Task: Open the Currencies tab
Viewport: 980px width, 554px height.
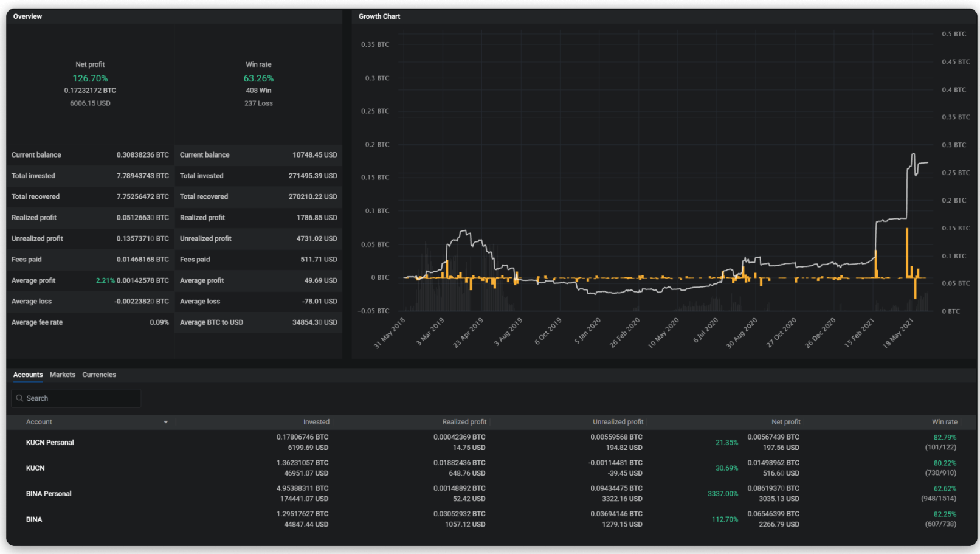Action: 99,375
